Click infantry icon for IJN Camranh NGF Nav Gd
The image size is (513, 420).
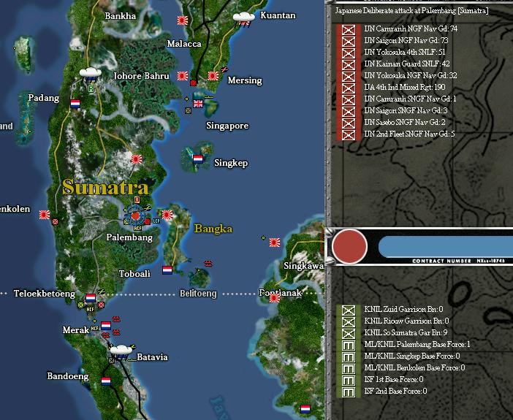pyautogui.click(x=349, y=30)
